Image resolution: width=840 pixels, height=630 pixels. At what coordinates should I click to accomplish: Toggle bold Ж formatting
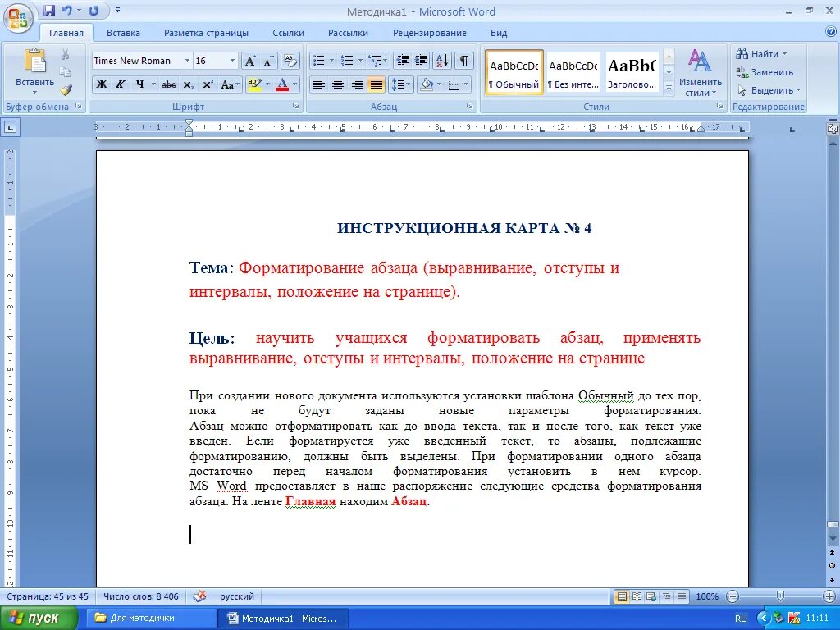click(101, 84)
